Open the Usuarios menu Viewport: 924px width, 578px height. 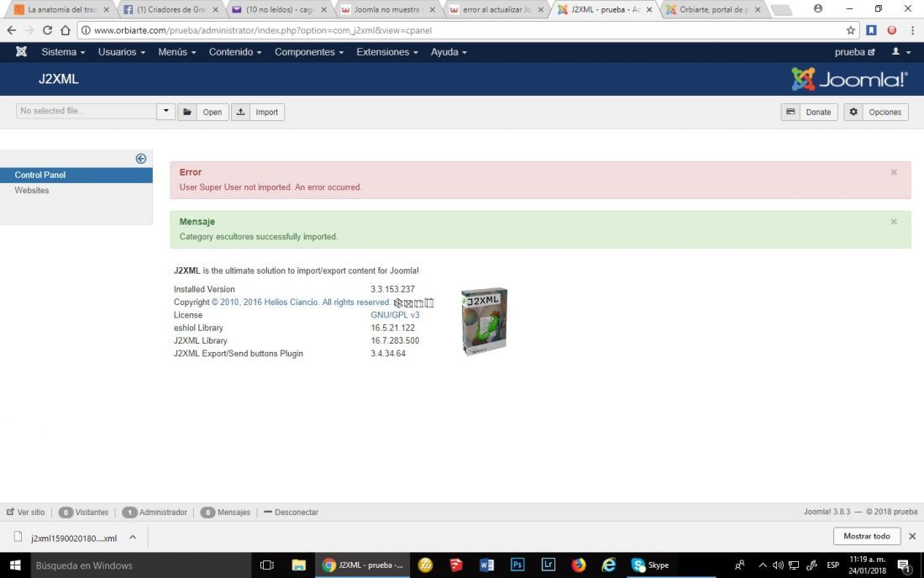(122, 52)
